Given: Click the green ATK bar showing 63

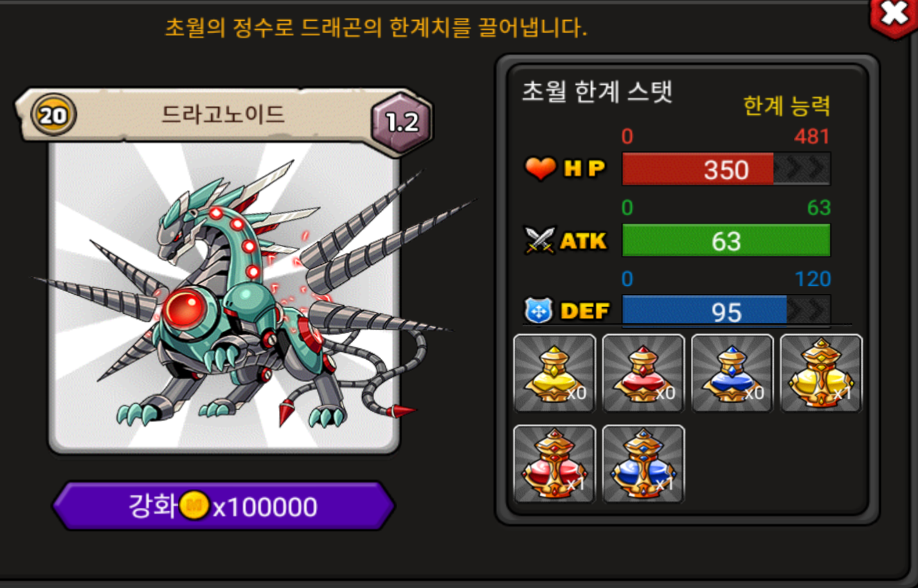Looking at the screenshot, I should [x=726, y=241].
